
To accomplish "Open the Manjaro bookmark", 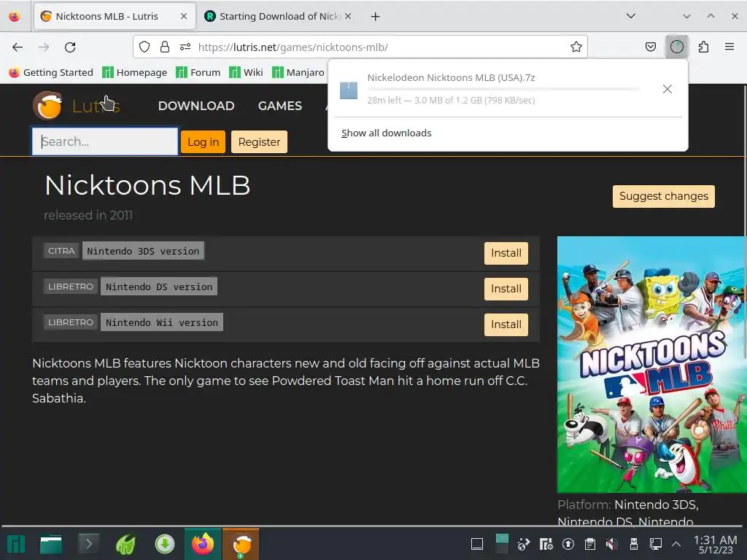I will [298, 72].
